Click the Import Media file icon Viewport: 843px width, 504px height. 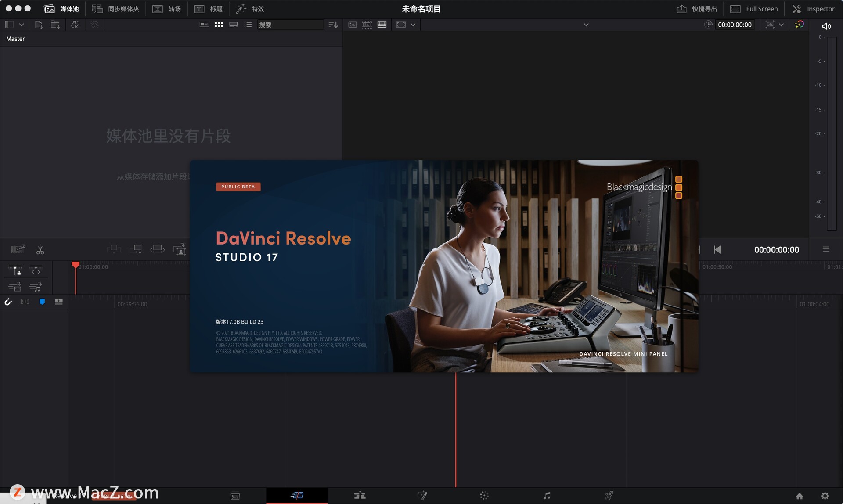point(39,25)
